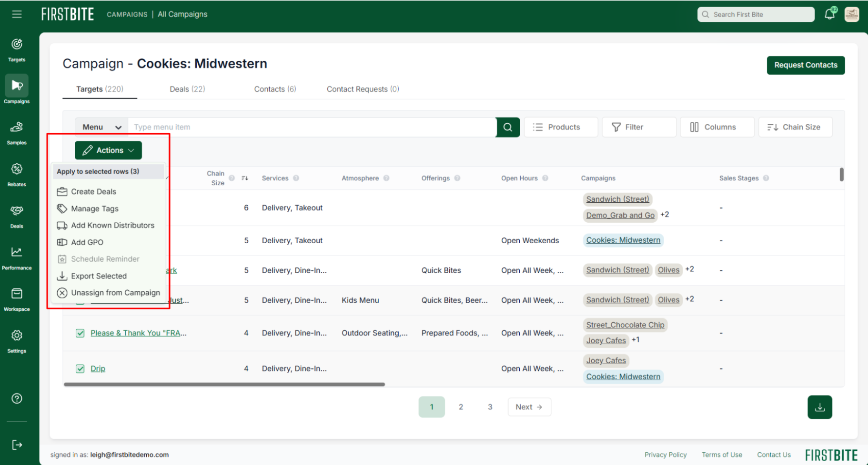Open the Street_Chocolate Chip campaign tag
This screenshot has width=868, height=465.
pos(625,325)
